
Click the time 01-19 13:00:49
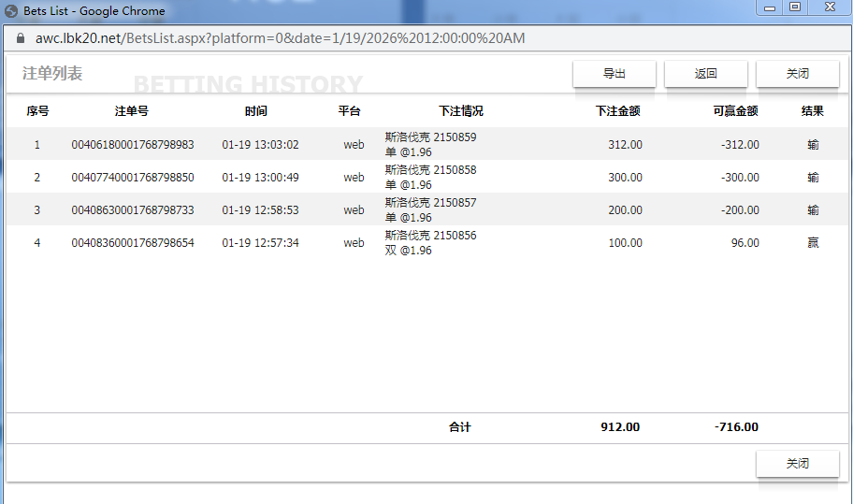pos(260,178)
